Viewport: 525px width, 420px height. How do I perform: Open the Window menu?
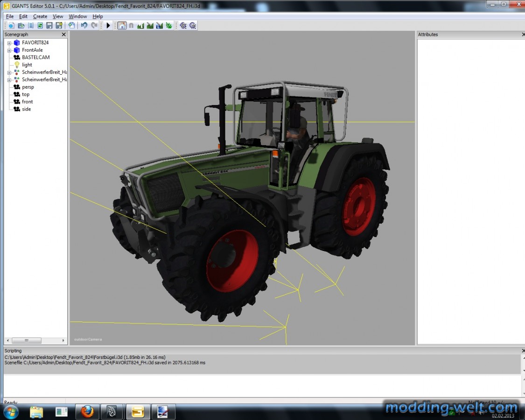[x=77, y=16]
